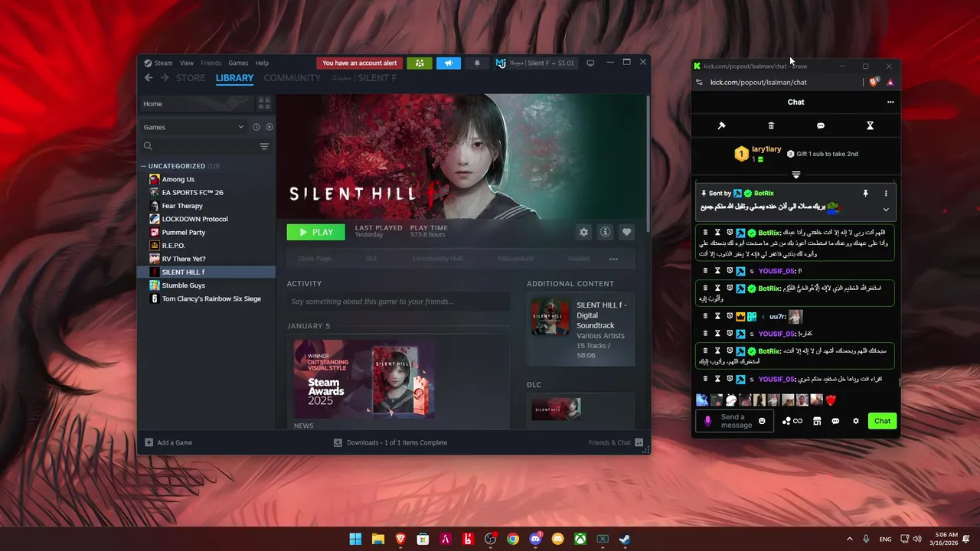Show Silent Hill f game info icon
The width and height of the screenshot is (980, 551).
coord(605,232)
